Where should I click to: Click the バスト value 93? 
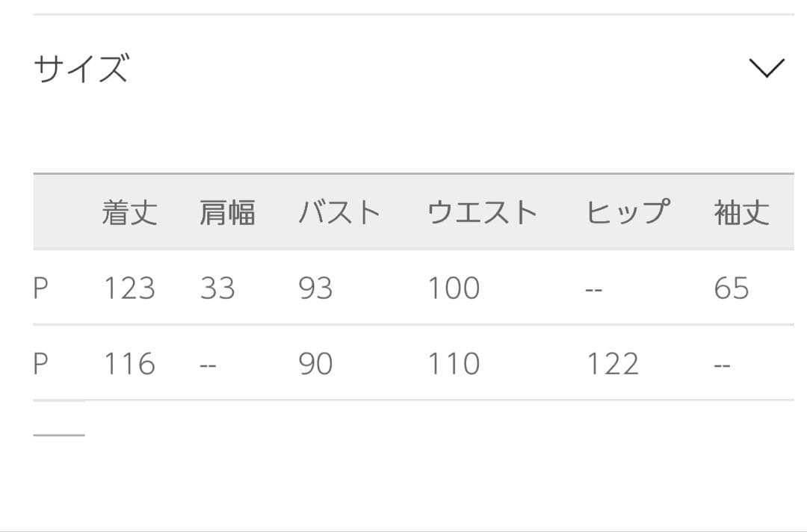pos(315,288)
